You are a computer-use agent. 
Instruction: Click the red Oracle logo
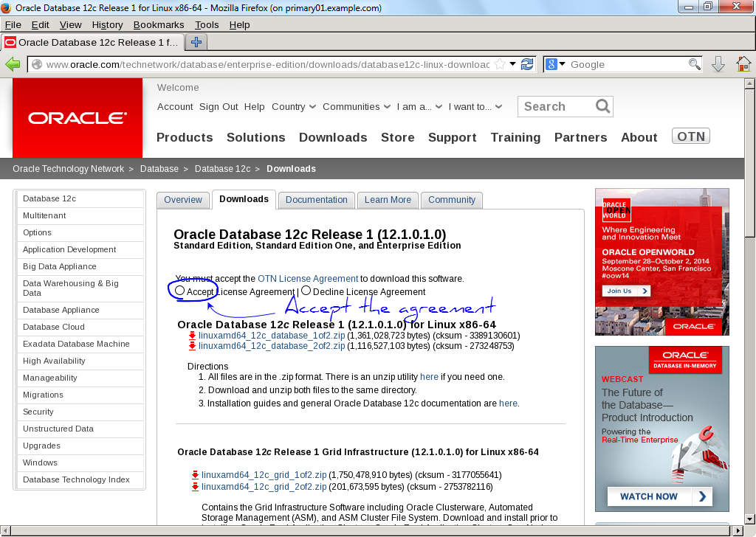tap(78, 118)
